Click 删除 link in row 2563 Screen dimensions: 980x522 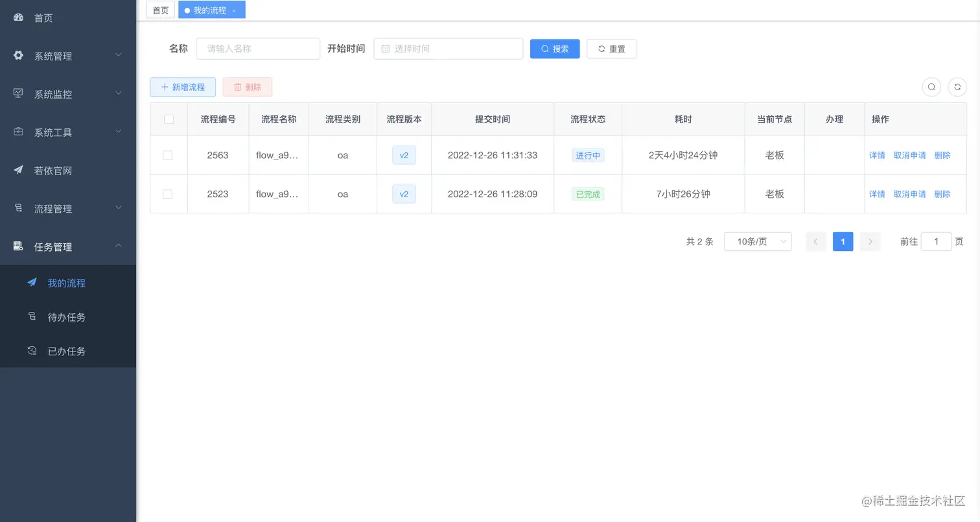point(942,156)
